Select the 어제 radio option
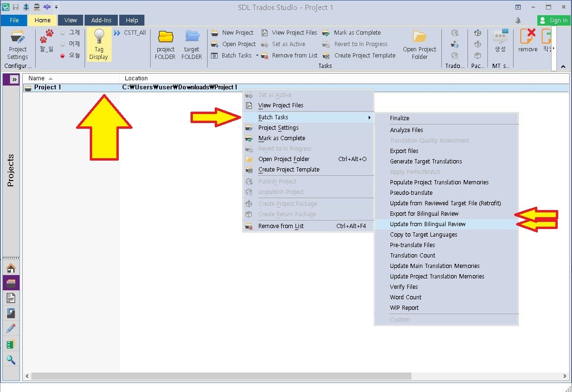 (x=70, y=44)
